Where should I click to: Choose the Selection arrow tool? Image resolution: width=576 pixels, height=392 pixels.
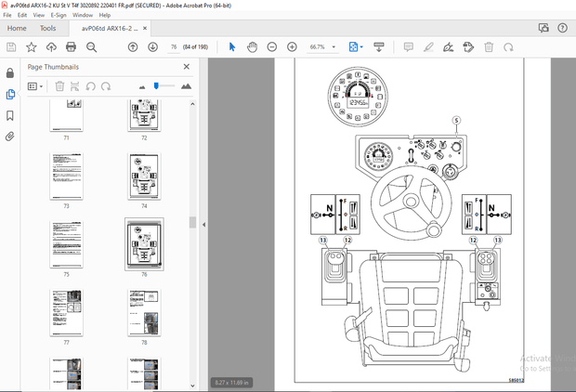coord(232,47)
